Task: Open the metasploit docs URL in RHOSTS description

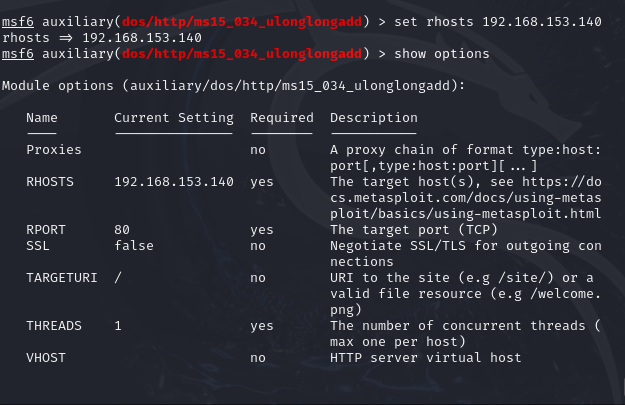Action: tap(466, 198)
